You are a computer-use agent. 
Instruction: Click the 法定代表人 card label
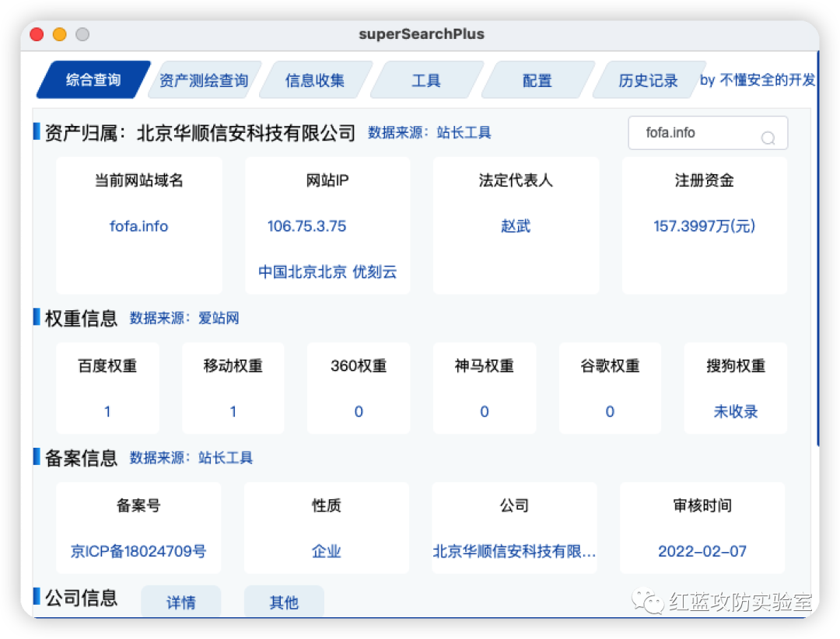[516, 180]
